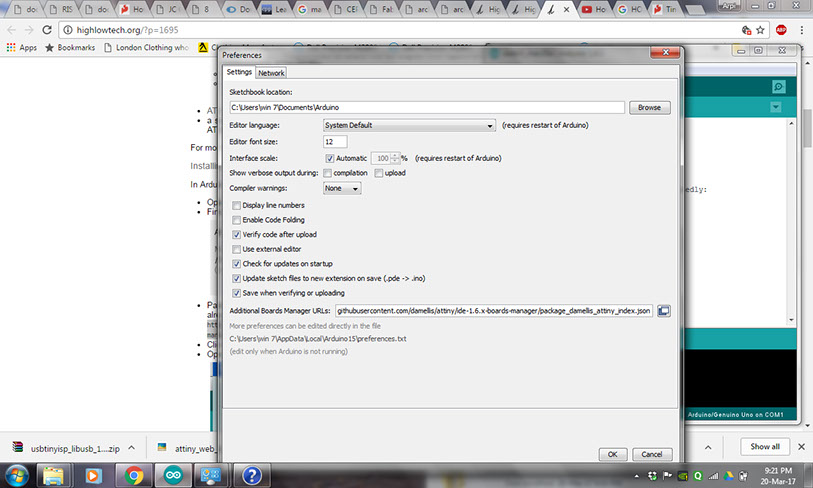Open the Editor language dropdown
This screenshot has height=488, width=813.
(x=409, y=125)
